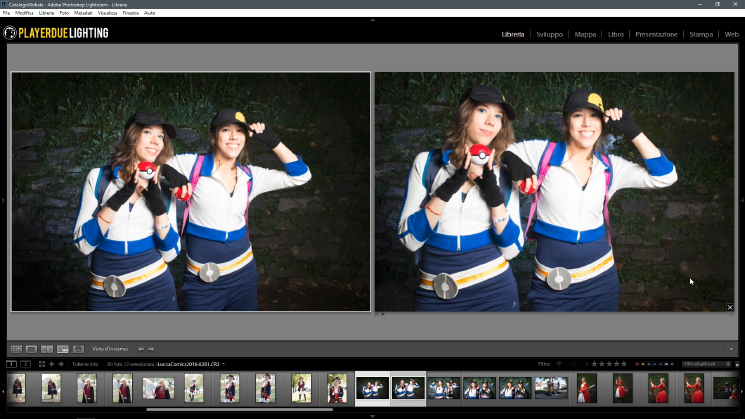The image size is (745, 419).
Task: Select highlighted first Pokemon trainers thumbnail
Action: (372, 388)
